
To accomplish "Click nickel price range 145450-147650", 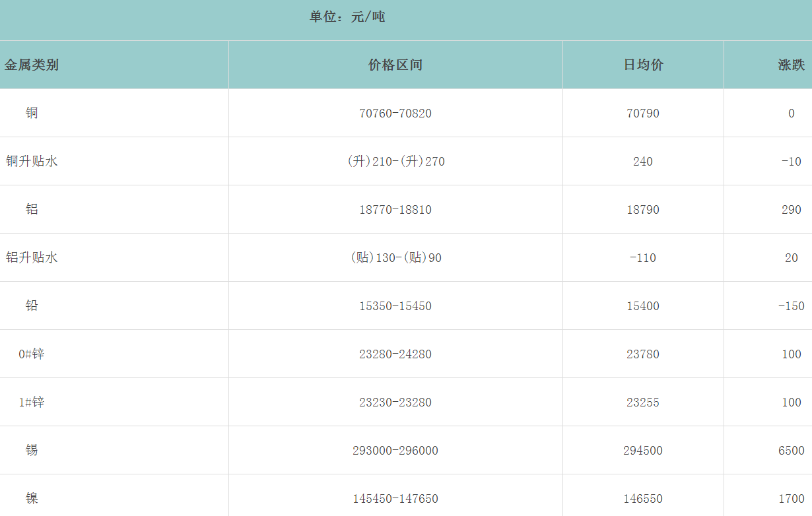I will 395,499.
